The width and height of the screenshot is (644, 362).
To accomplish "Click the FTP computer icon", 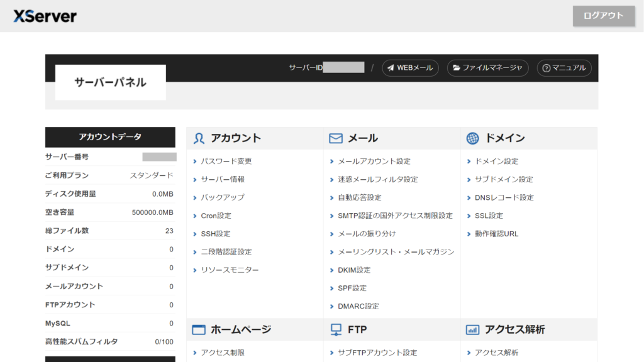I will pyautogui.click(x=336, y=329).
